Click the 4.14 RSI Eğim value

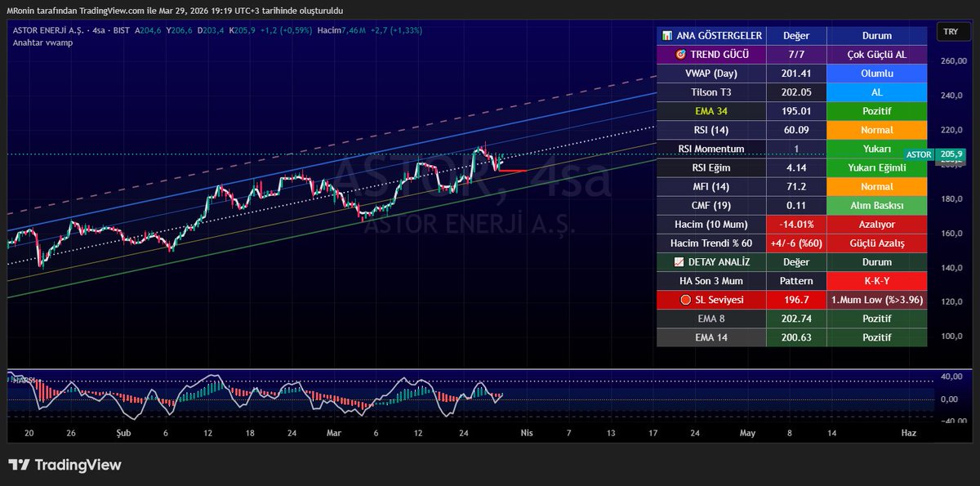point(796,168)
